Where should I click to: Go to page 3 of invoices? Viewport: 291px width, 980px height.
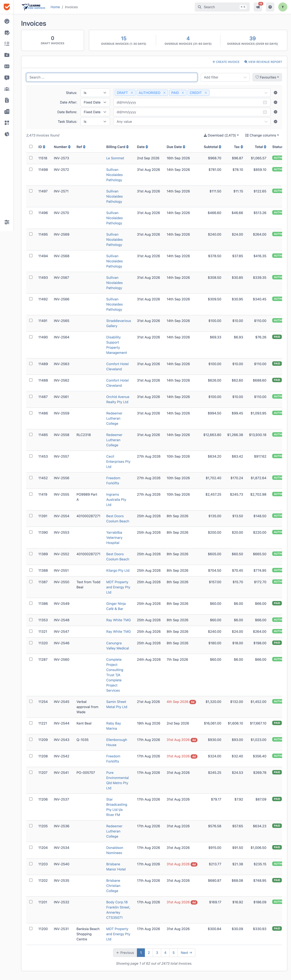(157, 953)
